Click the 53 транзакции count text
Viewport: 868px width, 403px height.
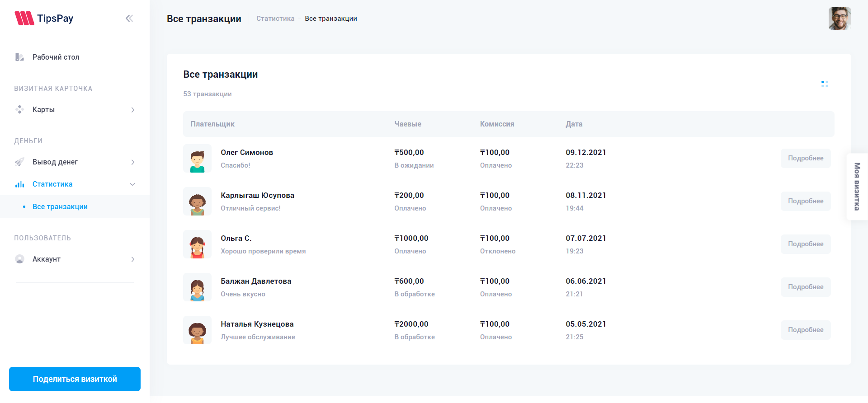(x=208, y=94)
